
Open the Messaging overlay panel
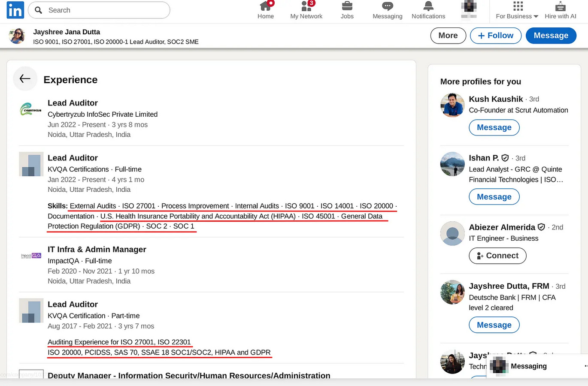[x=537, y=366]
